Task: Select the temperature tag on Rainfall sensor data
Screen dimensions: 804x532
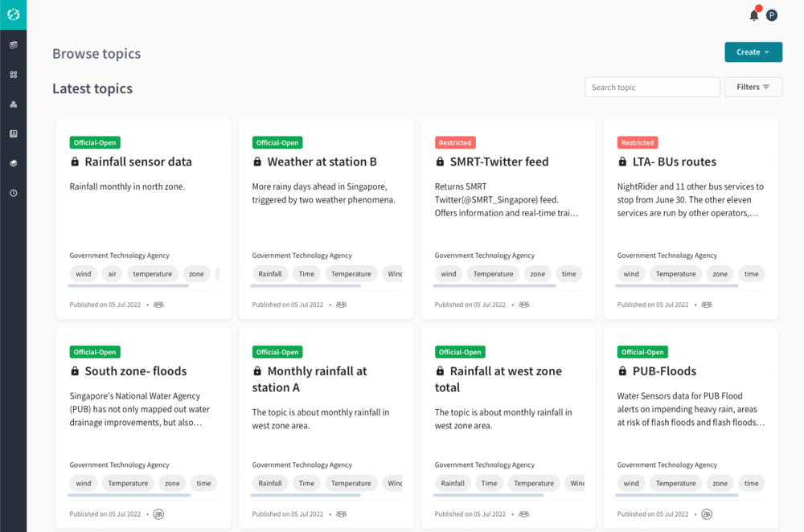Action: click(x=153, y=274)
